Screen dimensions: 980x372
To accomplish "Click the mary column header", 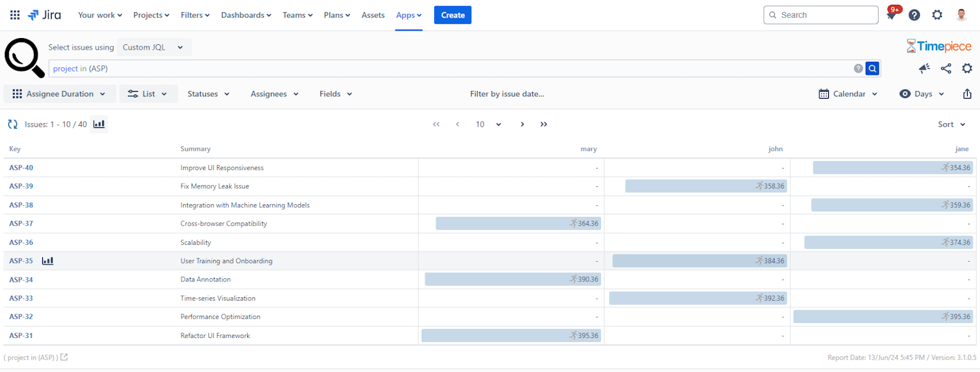I will 589,149.
